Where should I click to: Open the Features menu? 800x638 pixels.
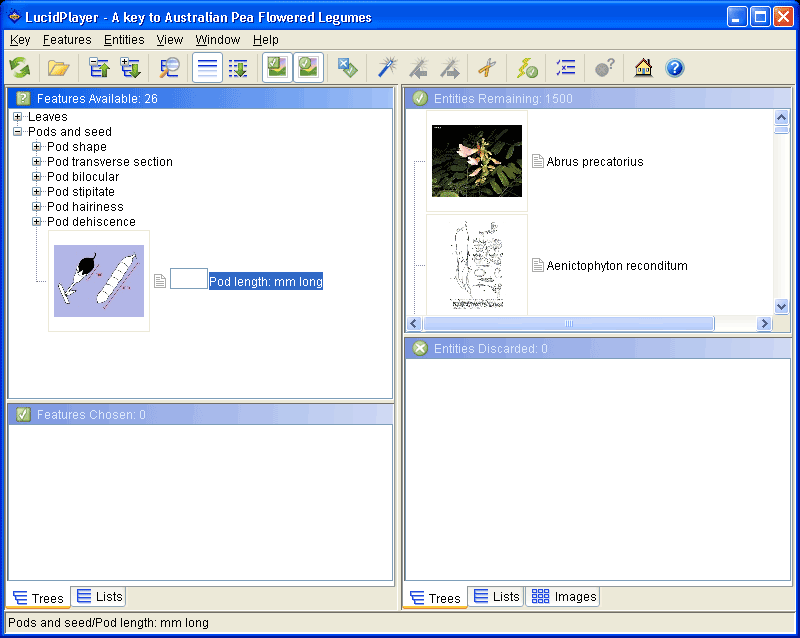[x=67, y=40]
